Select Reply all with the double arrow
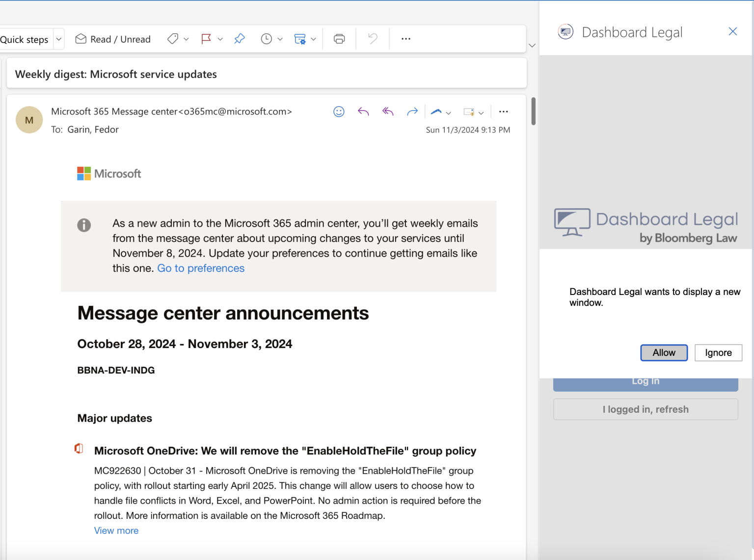Image resolution: width=754 pixels, height=560 pixels. 388,111
